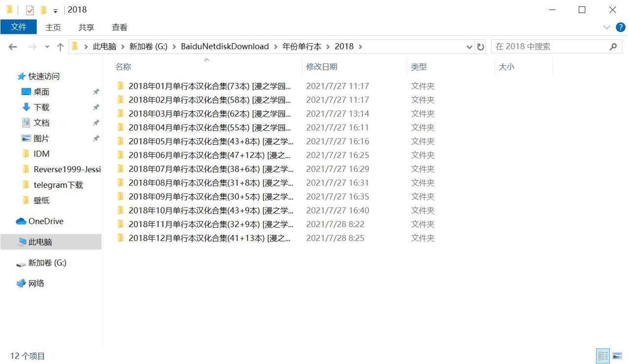Open the 壁纸 folder in the sidebar
This screenshot has width=628, height=364.
tap(41, 200)
